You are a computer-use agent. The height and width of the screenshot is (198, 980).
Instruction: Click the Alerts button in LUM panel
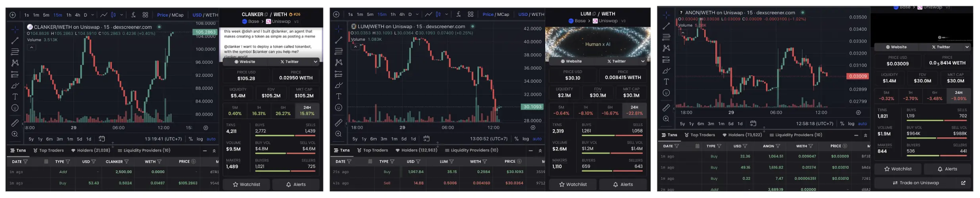623,185
